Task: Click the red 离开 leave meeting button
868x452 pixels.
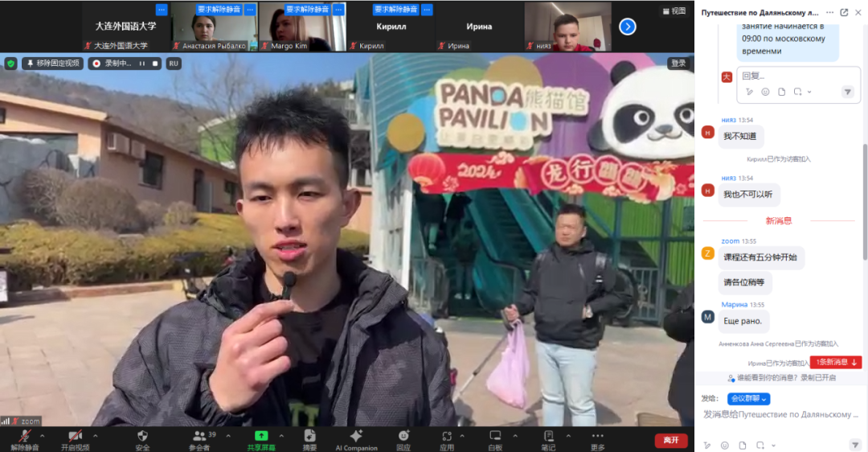Action: pyautogui.click(x=670, y=440)
